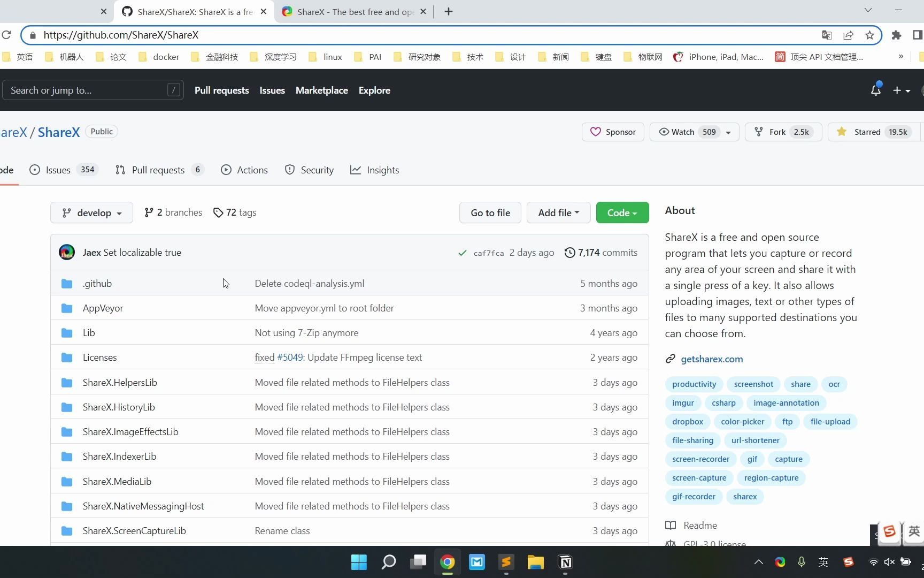Select the productivity topic tag
Screen dimensions: 924x578
coord(694,384)
